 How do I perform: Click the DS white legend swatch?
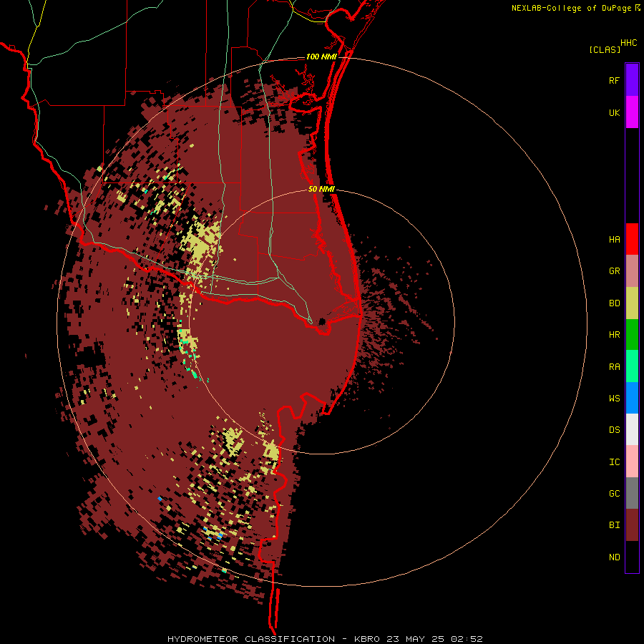[632, 429]
